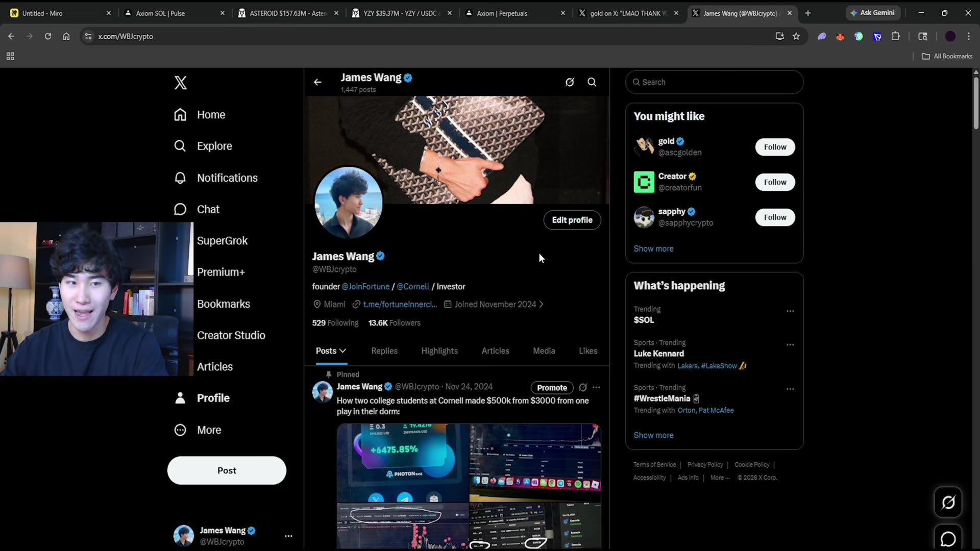Open the Profile page from the sidebar
This screenshot has height=551, width=980.
(202, 398)
